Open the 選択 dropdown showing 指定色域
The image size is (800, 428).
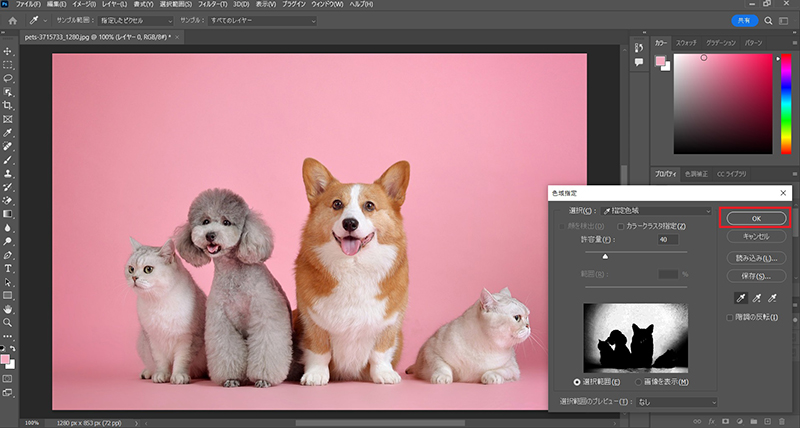coord(655,211)
